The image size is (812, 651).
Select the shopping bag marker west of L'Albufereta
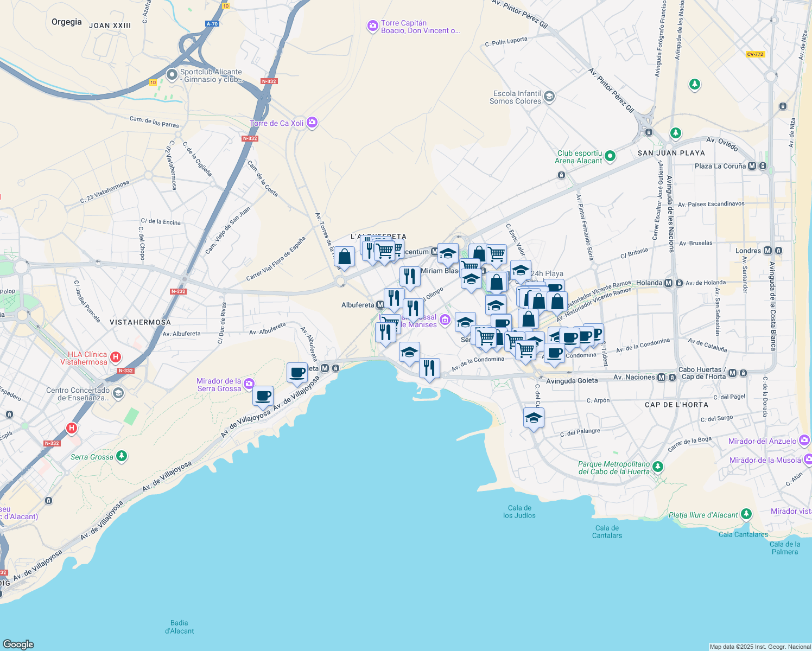pyautogui.click(x=344, y=256)
